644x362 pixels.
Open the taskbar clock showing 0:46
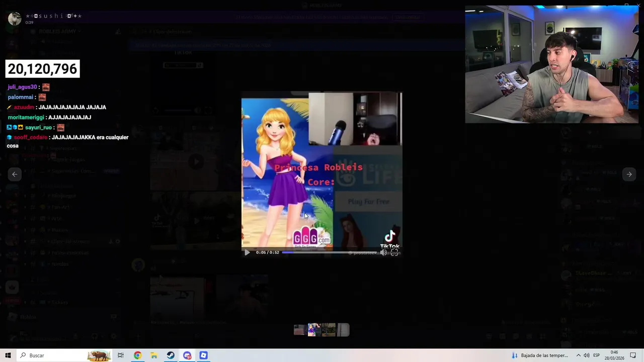coord(614,355)
